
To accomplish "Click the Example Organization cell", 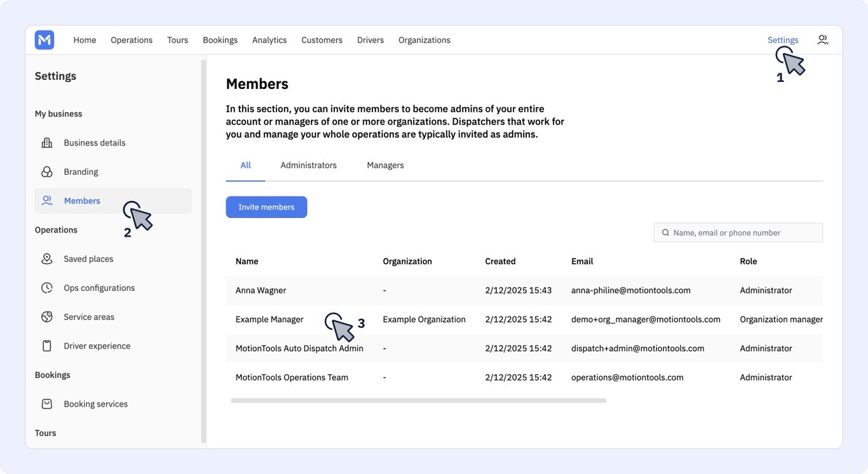I will [424, 320].
